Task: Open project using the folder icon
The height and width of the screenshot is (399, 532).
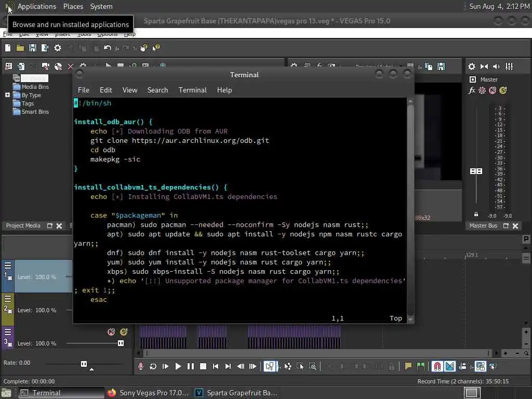Action: pyautogui.click(x=20, y=48)
